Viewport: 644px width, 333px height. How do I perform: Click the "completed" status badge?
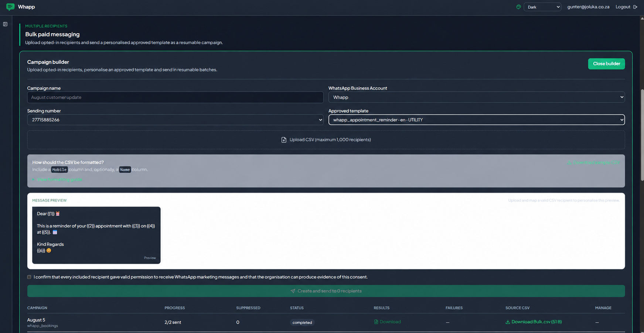(302, 323)
